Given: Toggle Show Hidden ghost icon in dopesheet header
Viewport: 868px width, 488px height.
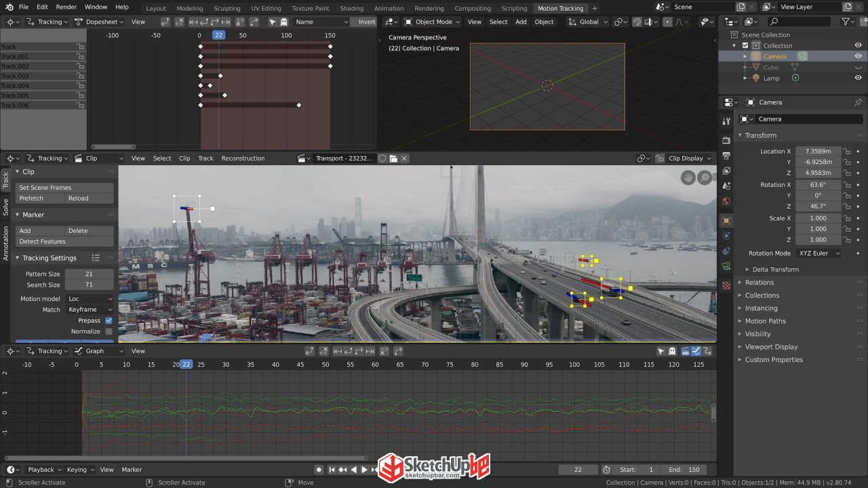Looking at the screenshot, I should point(283,22).
